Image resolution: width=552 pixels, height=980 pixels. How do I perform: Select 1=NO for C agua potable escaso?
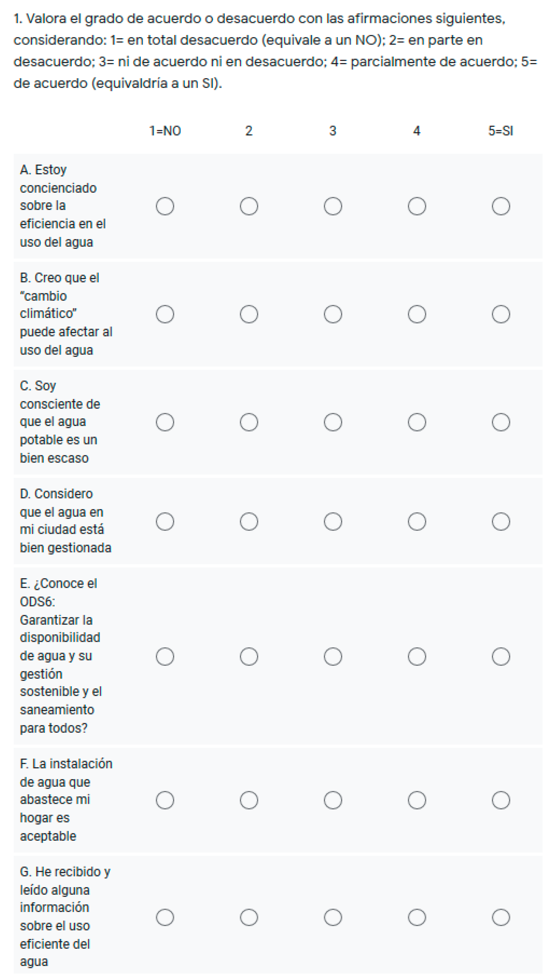point(165,422)
